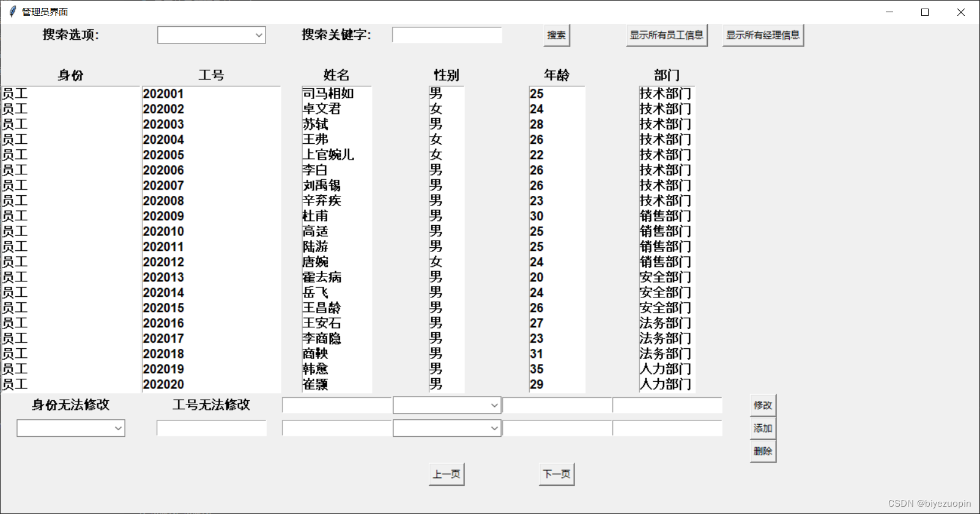
Task: Select 法务部门 in 王安石's row
Action: click(666, 323)
